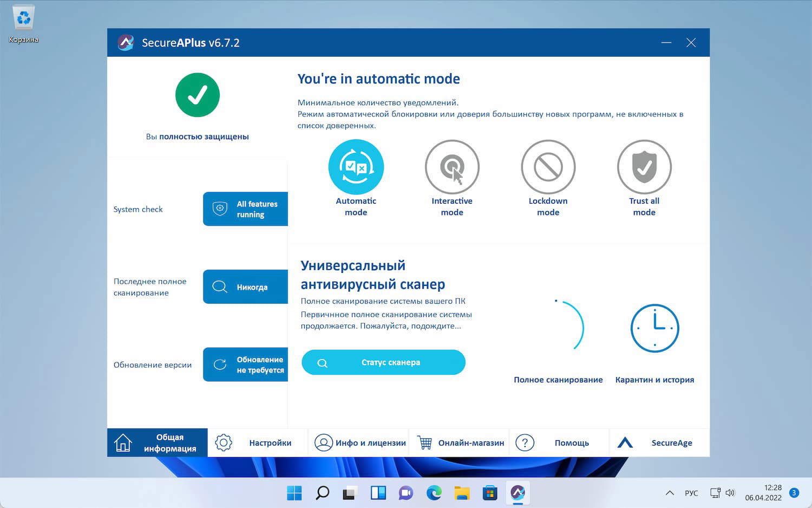Click the Последнее полное сканирование label
812x508 pixels.
[150, 287]
